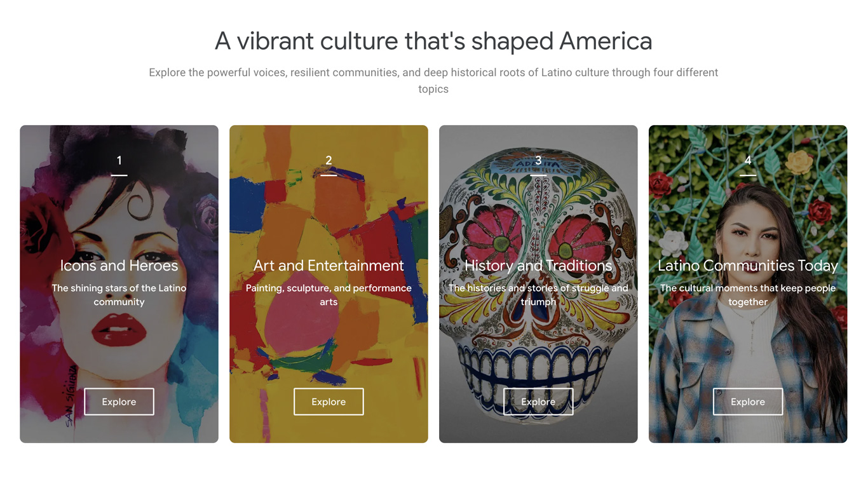868x488 pixels.
Task: Click number 1 above Icons and Heroes
Action: 119,161
